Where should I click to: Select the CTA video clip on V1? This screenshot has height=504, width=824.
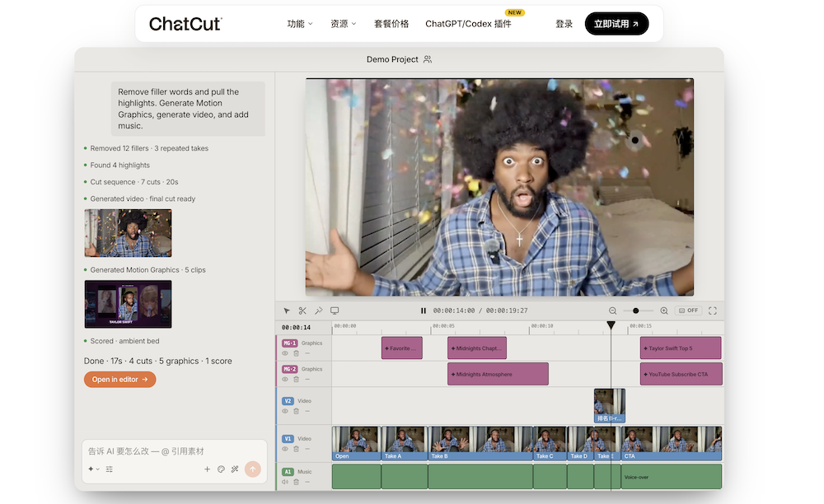[x=671, y=444]
